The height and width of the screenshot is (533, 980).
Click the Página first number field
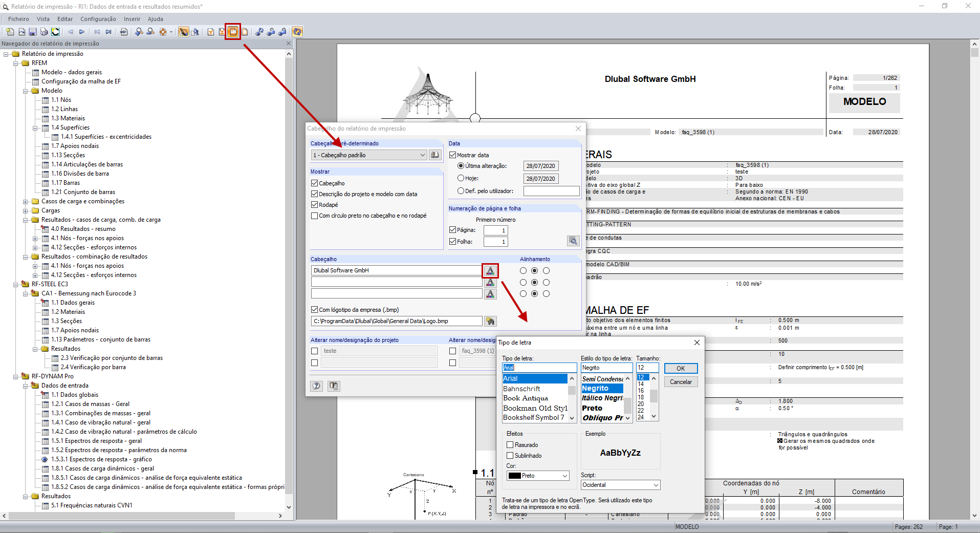click(496, 230)
